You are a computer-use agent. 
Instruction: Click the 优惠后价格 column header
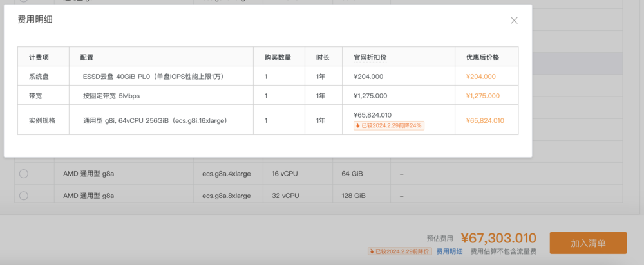pyautogui.click(x=482, y=57)
